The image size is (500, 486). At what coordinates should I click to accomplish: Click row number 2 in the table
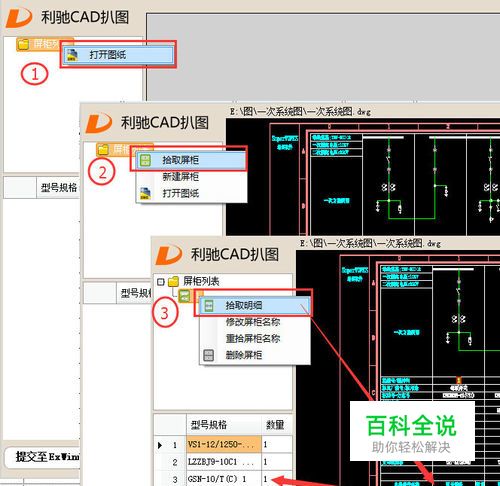coord(175,462)
